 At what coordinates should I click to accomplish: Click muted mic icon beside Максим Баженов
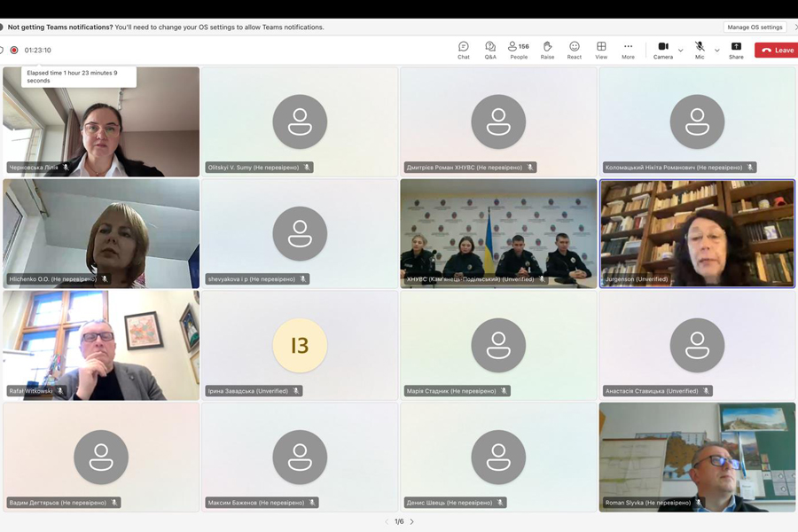point(312,503)
